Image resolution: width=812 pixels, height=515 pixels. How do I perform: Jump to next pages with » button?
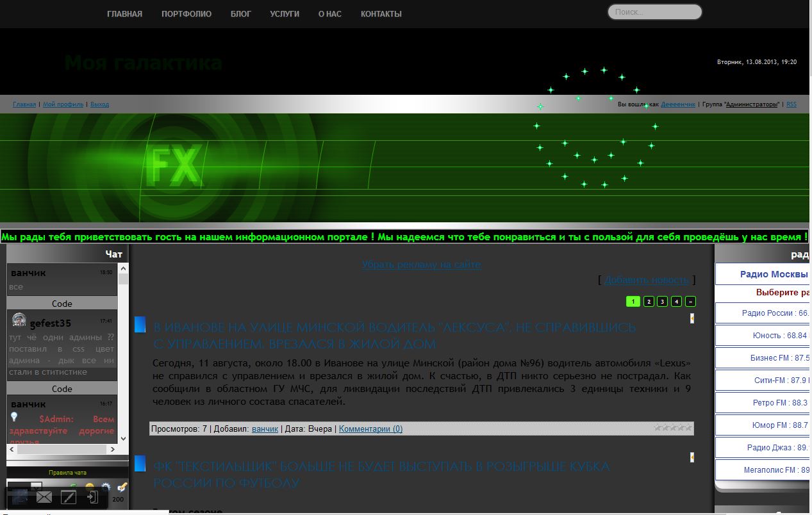690,302
